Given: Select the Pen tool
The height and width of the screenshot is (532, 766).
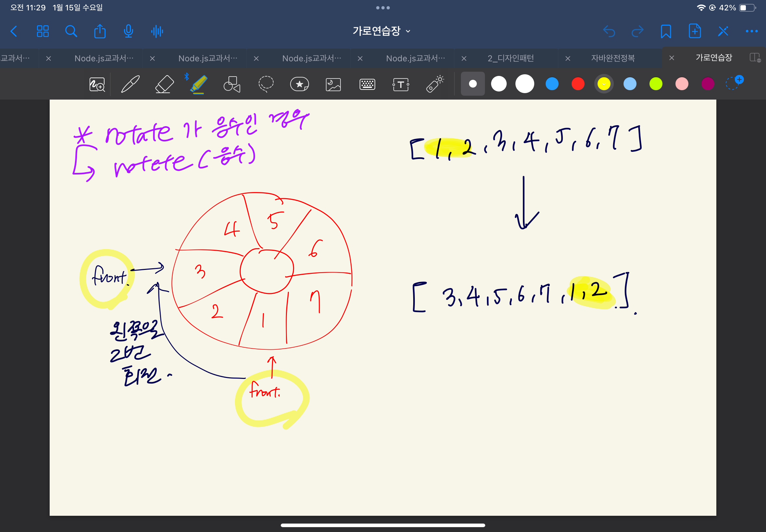Looking at the screenshot, I should click(x=130, y=84).
